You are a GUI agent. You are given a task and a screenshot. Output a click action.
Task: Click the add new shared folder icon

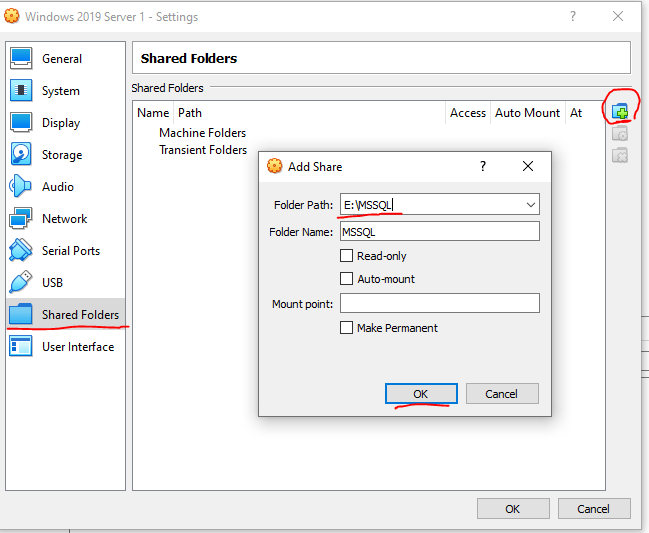tap(620, 112)
